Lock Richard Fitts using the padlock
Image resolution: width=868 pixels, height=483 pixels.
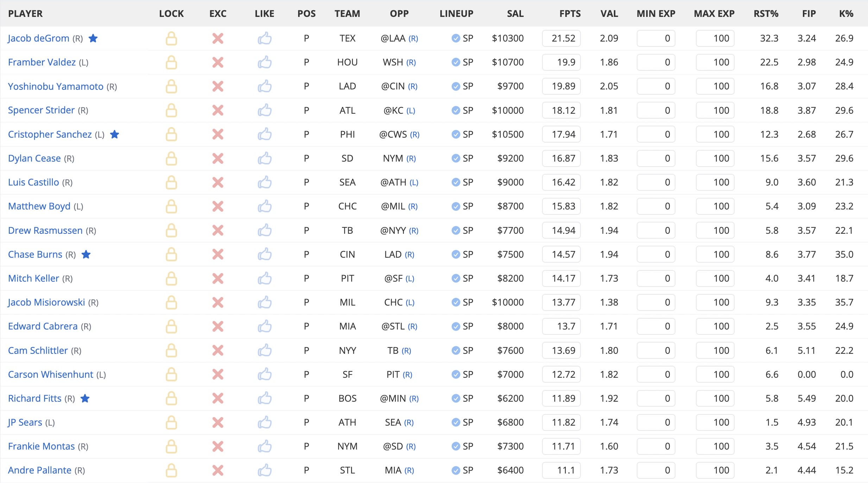171,398
